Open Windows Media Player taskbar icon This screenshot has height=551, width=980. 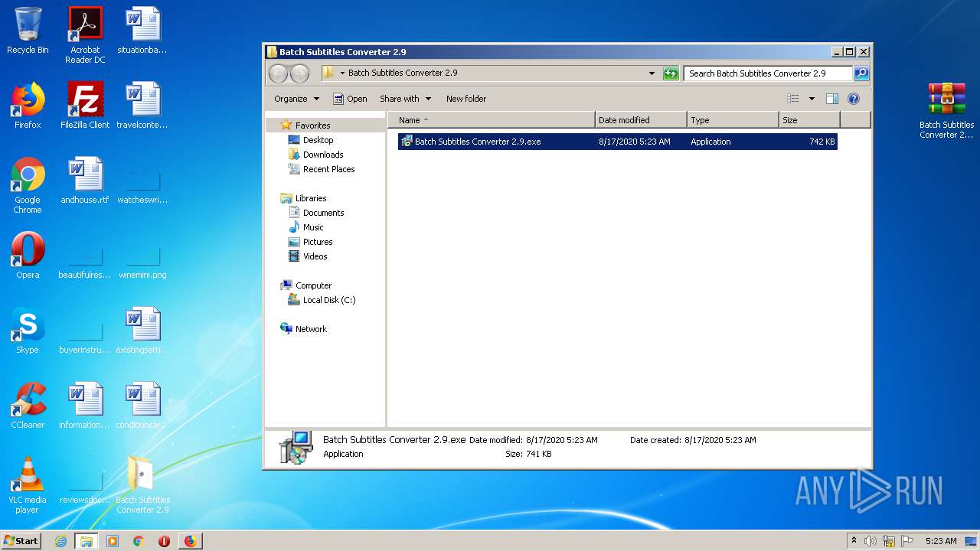point(113,541)
